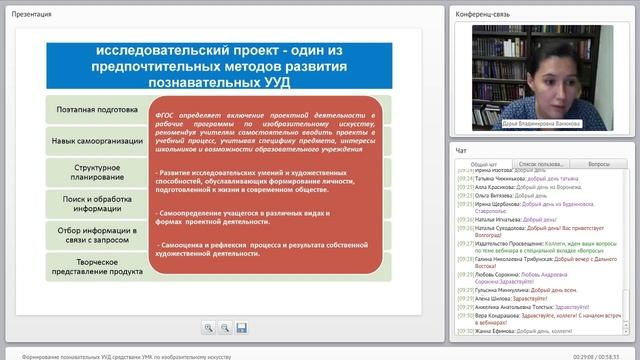
Task: Select Творческое представление продукта item
Action: [97, 267]
